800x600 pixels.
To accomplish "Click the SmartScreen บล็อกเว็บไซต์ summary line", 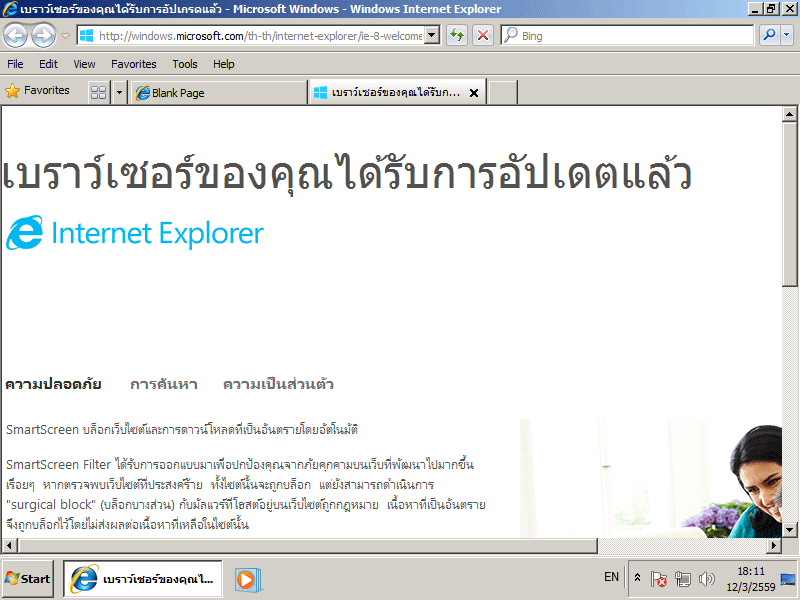I will coord(182,430).
